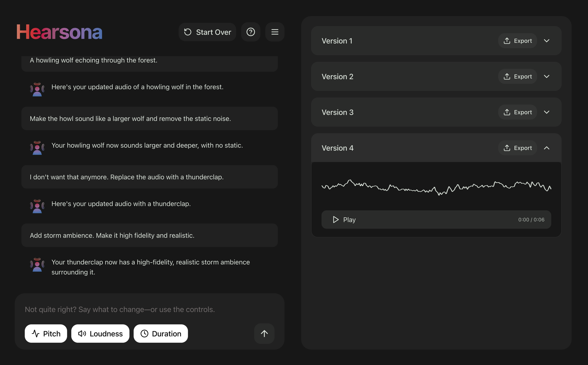Click the Version 4 waveform

click(x=436, y=187)
